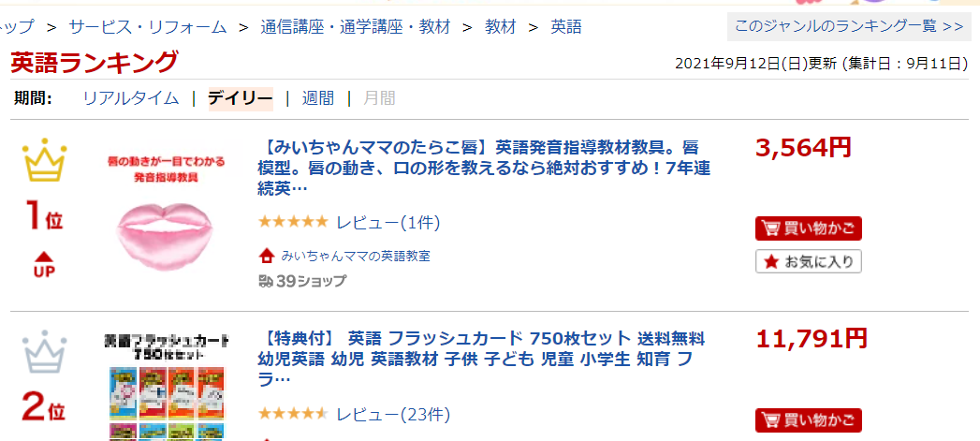The image size is (980, 441).
Task: Add flashcard set to 買い物かご
Action: [x=808, y=419]
